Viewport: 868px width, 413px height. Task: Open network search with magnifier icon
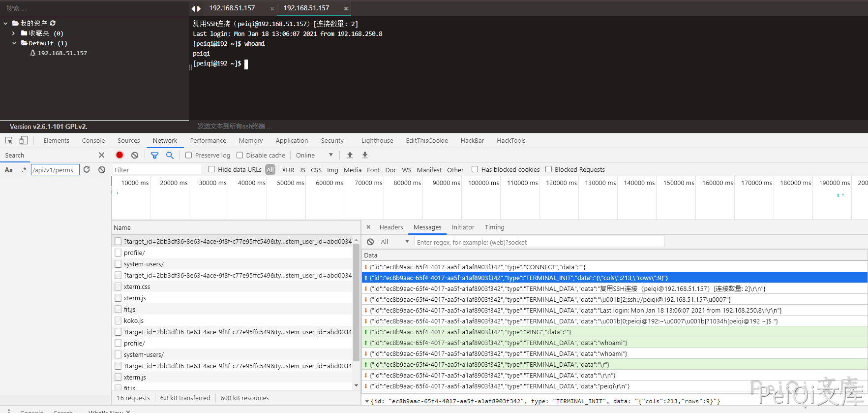(170, 155)
